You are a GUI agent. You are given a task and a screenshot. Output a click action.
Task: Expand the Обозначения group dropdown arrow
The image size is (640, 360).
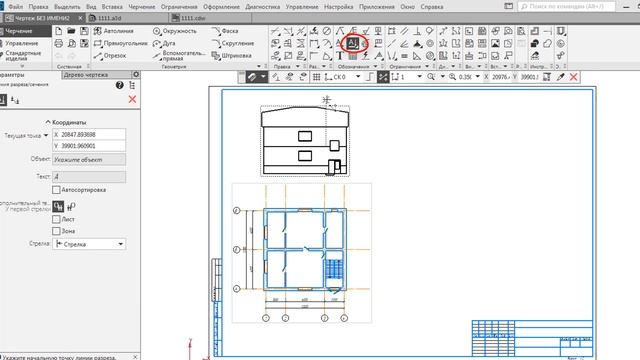(x=375, y=66)
